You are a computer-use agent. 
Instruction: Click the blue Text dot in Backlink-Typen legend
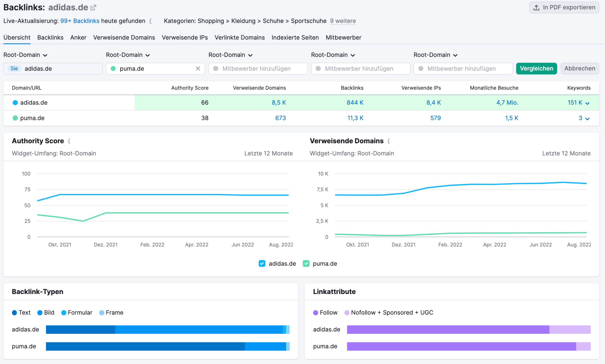14,313
